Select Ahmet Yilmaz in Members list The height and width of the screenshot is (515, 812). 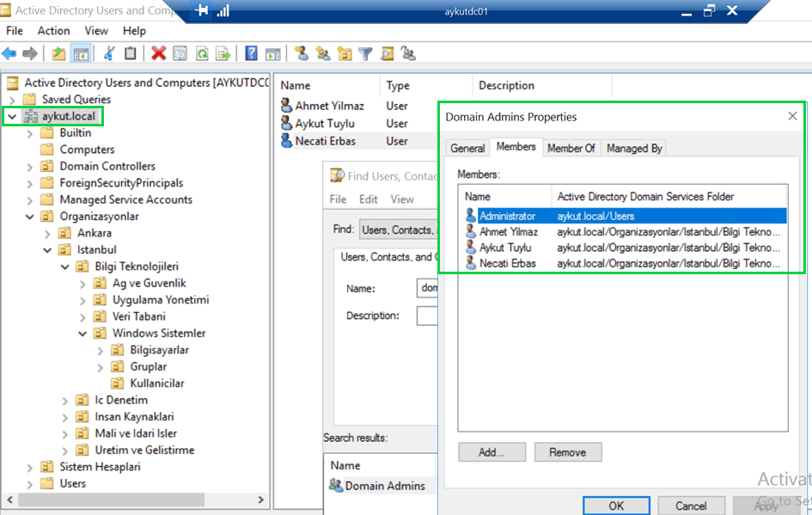(508, 232)
